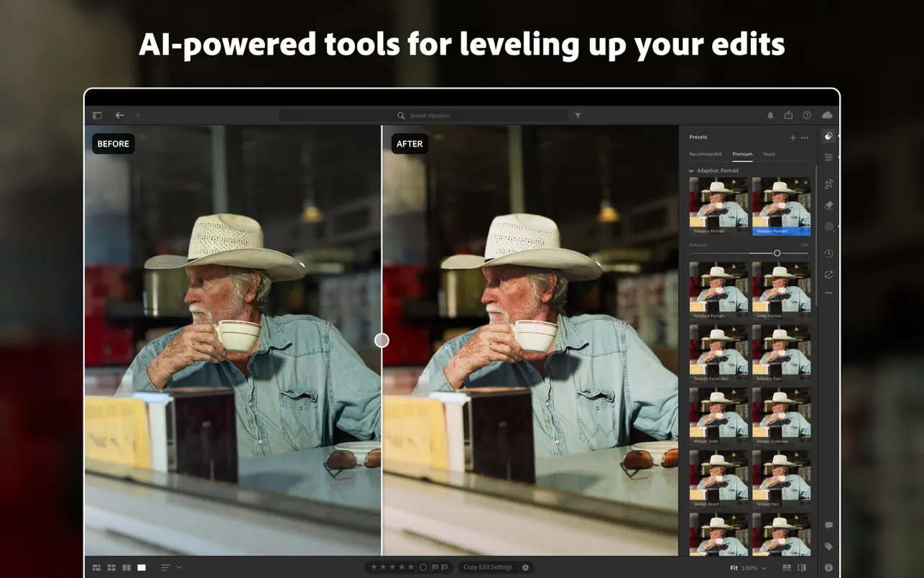The width and height of the screenshot is (924, 578).
Task: Open the Edit sliders panel icon
Action: point(828,157)
